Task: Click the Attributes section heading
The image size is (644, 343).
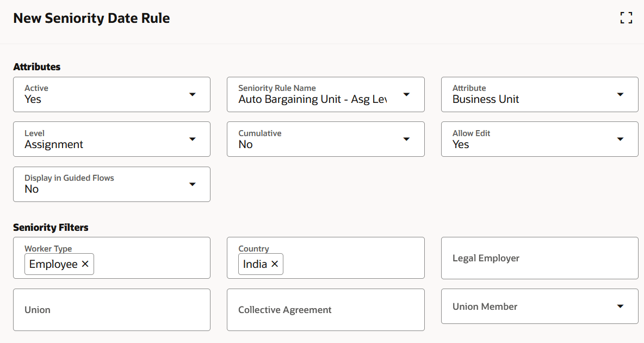Action: [x=37, y=66]
